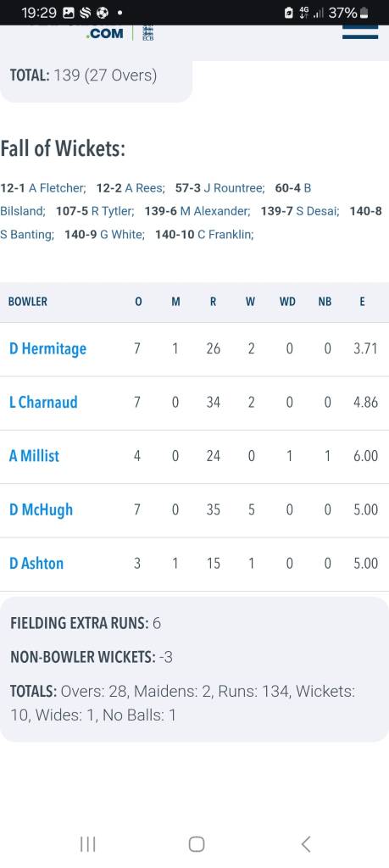The image size is (389, 868).
Task: Open L Charnaud bowler profile
Action: tap(43, 402)
